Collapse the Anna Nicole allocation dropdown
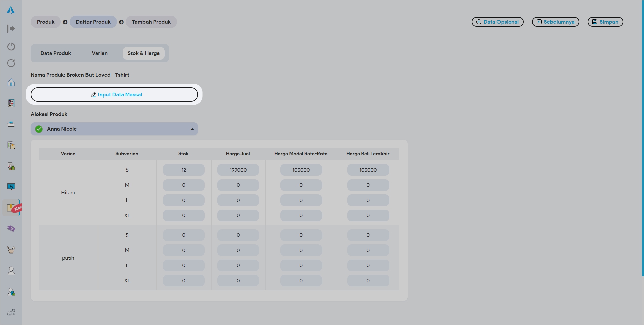Image resolution: width=644 pixels, height=325 pixels. [x=192, y=129]
